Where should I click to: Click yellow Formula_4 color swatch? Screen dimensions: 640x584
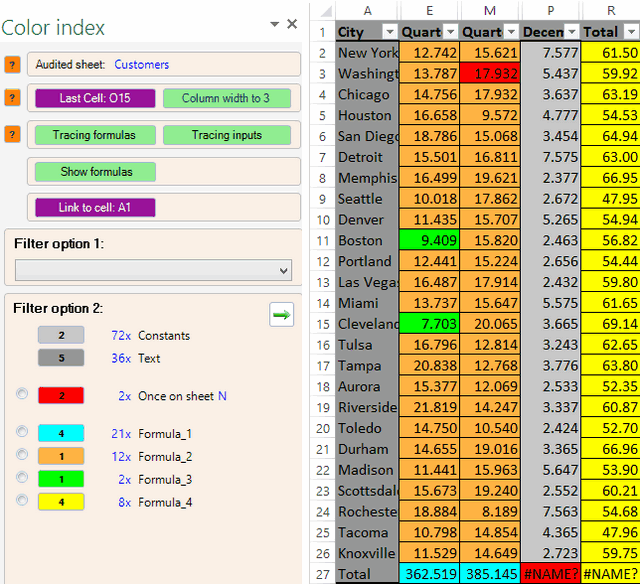click(61, 502)
